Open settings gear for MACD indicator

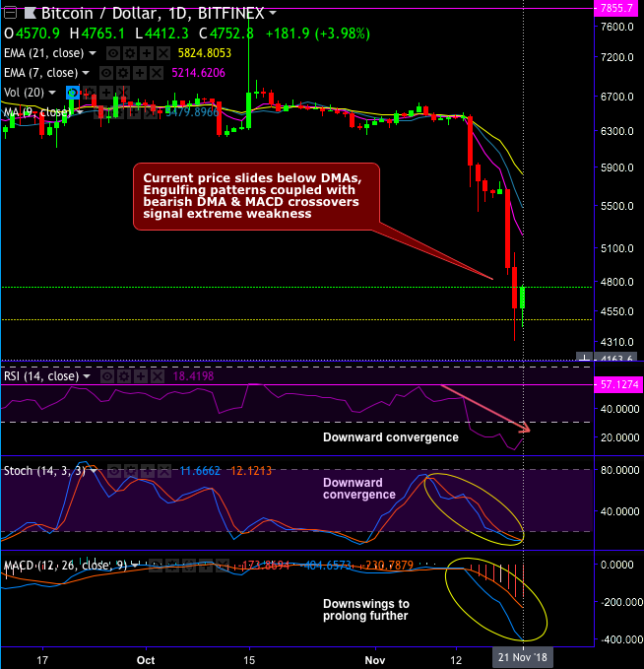coord(172,566)
